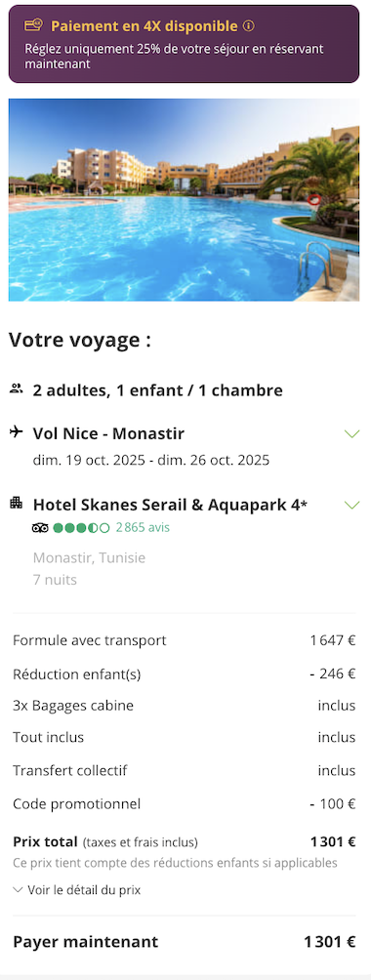371x980 pixels.
Task: Expand the Vol Nice - Monastir flight details
Action: (x=352, y=433)
